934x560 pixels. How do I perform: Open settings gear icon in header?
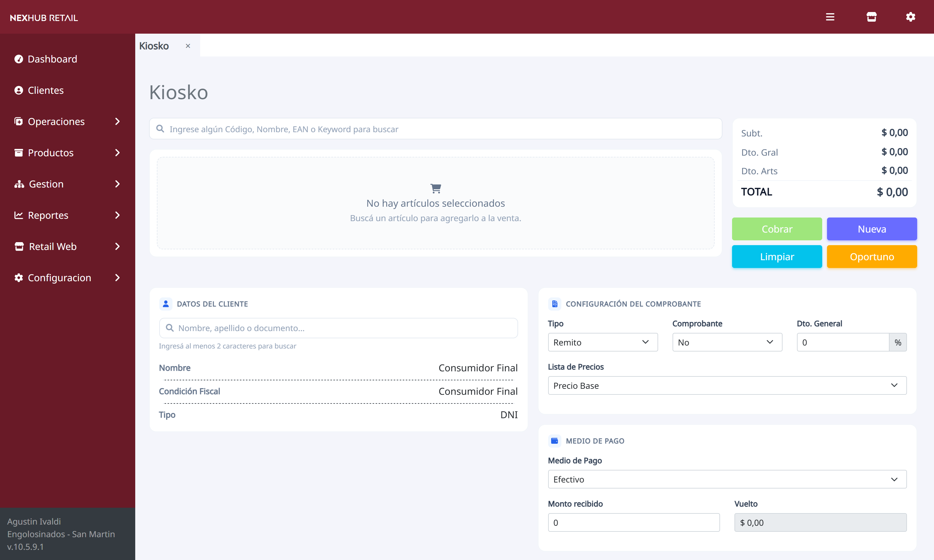[911, 17]
